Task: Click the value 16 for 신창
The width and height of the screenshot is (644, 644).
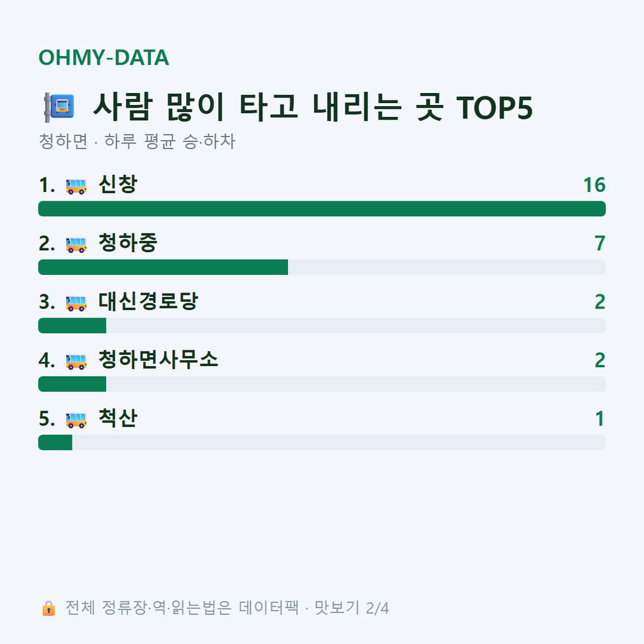Action: click(x=594, y=186)
